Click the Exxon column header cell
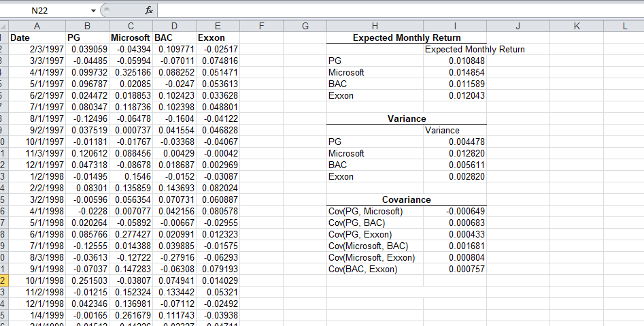The height and width of the screenshot is (326, 644). 218,38
